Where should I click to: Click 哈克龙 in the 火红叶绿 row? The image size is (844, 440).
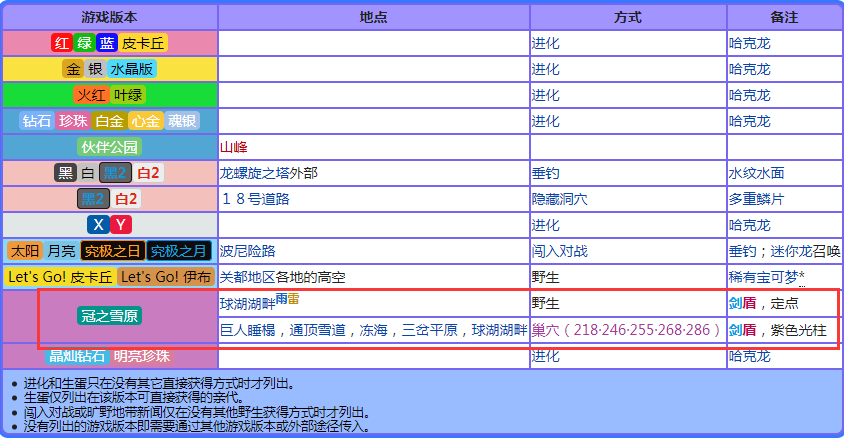(x=750, y=95)
